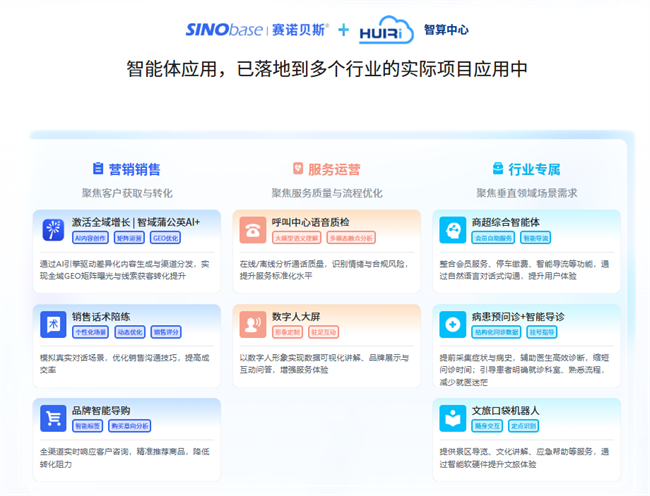The width and height of the screenshot is (650, 496).
Task: Click the 大模型语义理解 tag
Action: (297, 238)
